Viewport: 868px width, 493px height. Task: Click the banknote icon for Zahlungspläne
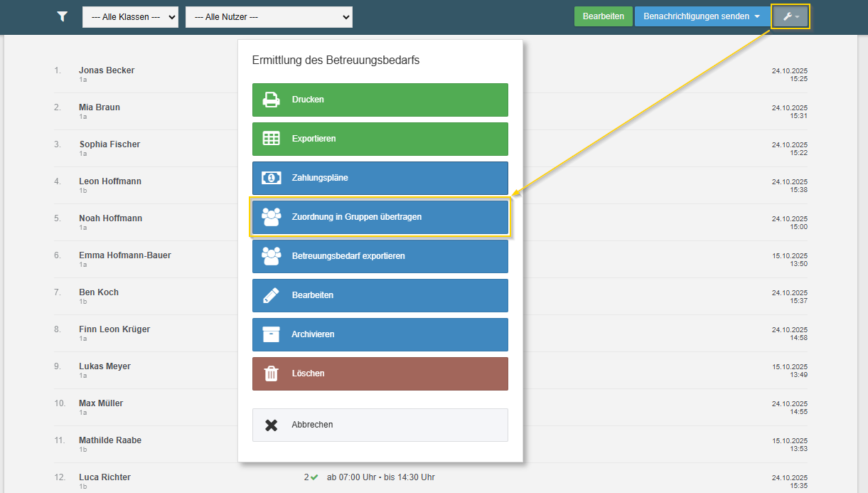[271, 178]
